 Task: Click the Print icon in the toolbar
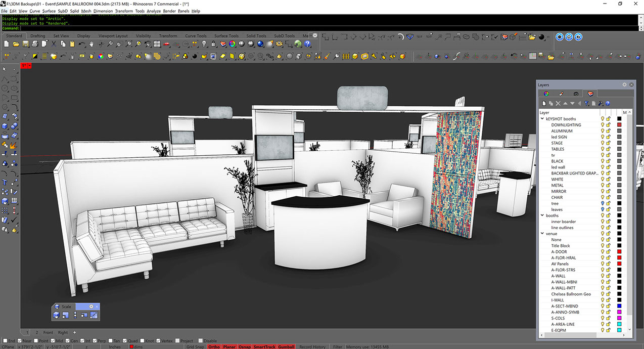34,44
